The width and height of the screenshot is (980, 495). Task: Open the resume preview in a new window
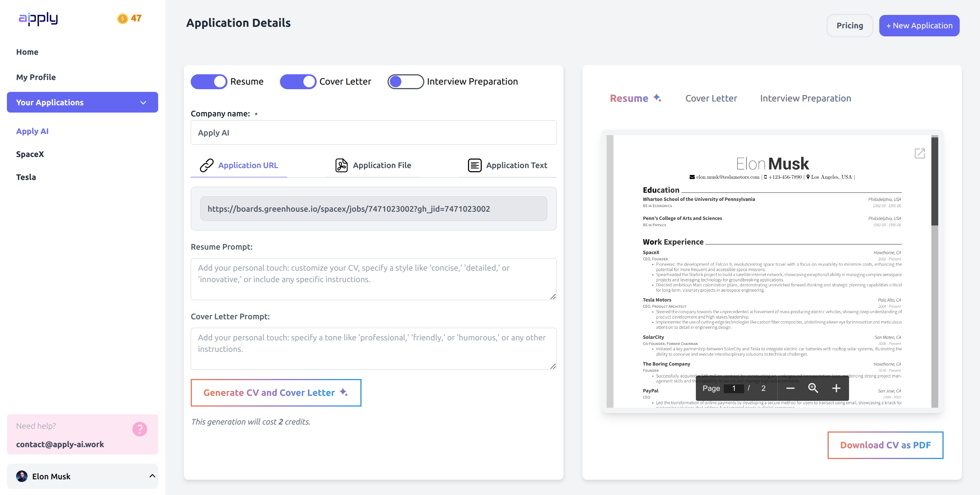point(919,154)
